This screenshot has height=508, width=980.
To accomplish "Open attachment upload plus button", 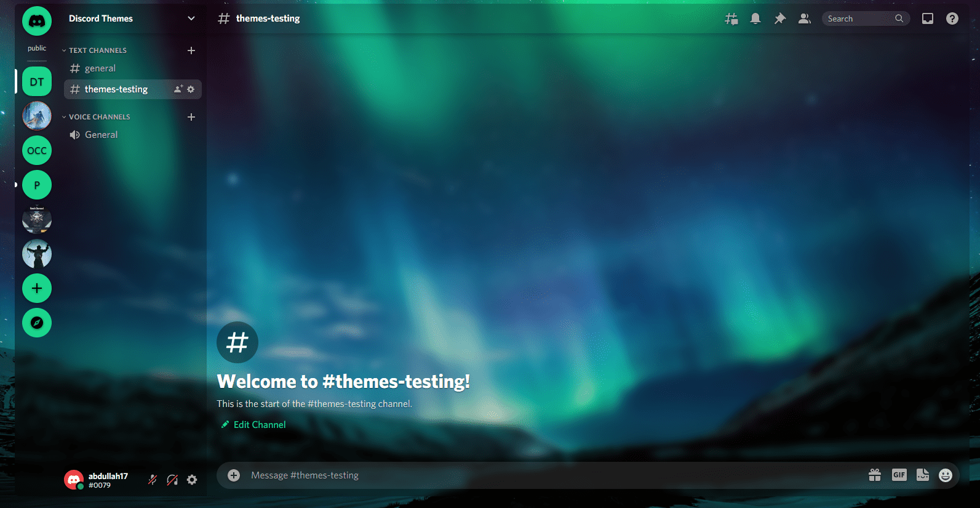I will [234, 475].
